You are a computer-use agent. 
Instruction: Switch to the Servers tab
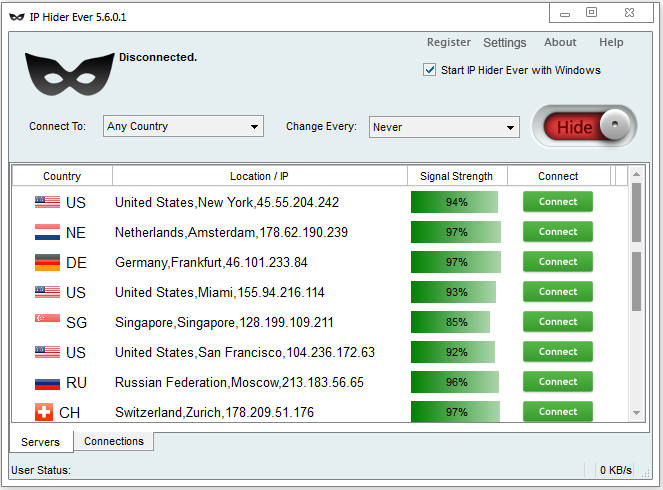pyautogui.click(x=41, y=442)
